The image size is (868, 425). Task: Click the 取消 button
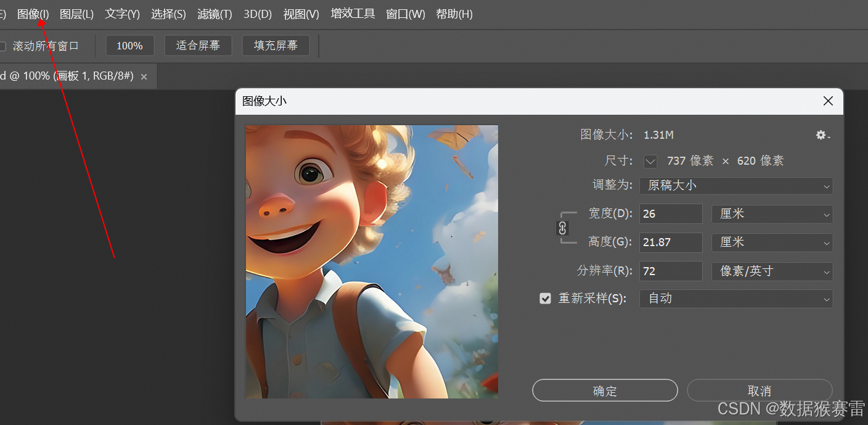pos(759,391)
